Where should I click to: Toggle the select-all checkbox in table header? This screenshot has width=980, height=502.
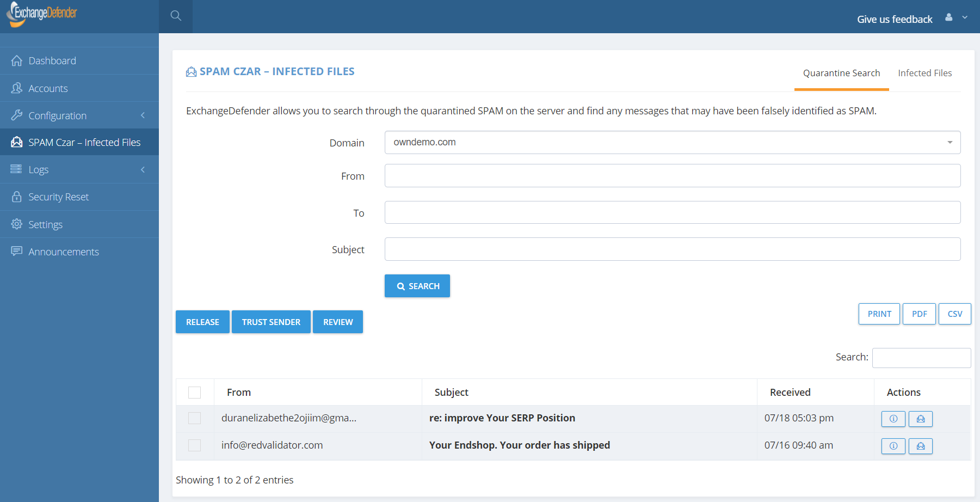[x=194, y=393]
